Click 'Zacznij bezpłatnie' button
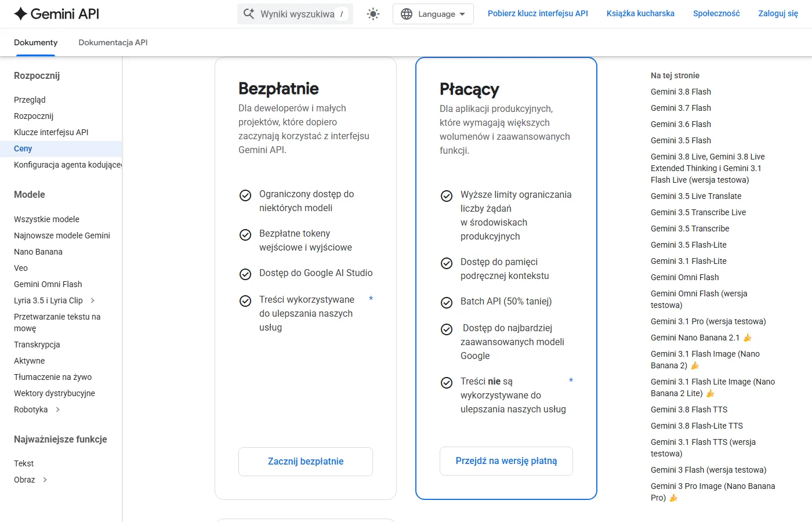Screen dimensions: 812x522 tap(306, 462)
